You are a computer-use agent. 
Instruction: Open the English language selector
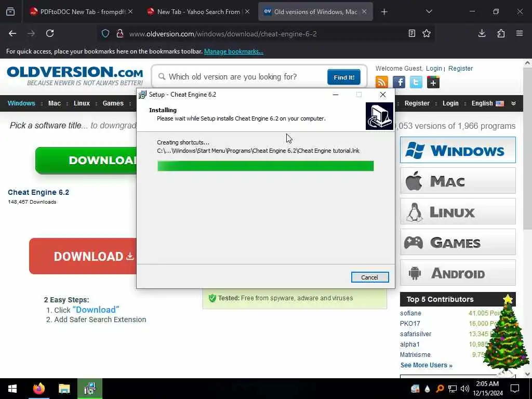click(x=487, y=103)
